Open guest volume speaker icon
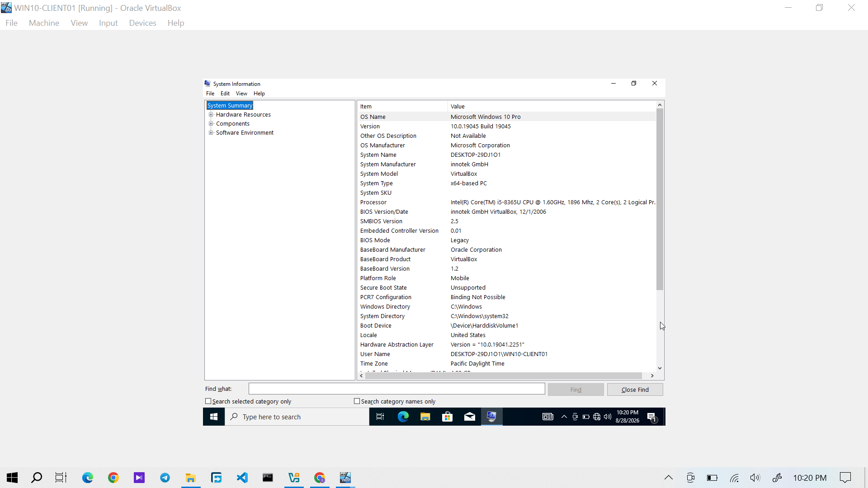Screen dimensions: 868x488 coord(608,417)
